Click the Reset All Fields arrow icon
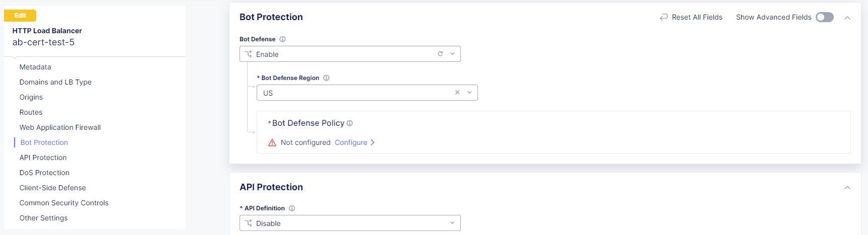 pyautogui.click(x=664, y=17)
